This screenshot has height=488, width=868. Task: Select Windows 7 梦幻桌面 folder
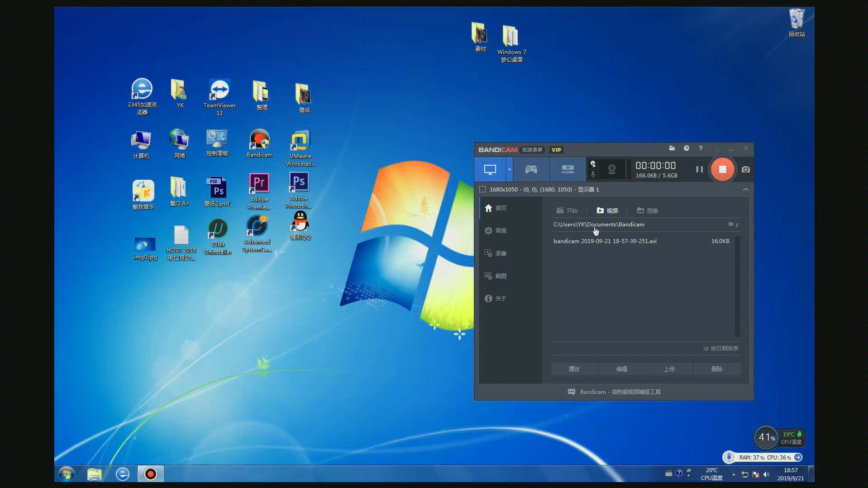click(511, 43)
